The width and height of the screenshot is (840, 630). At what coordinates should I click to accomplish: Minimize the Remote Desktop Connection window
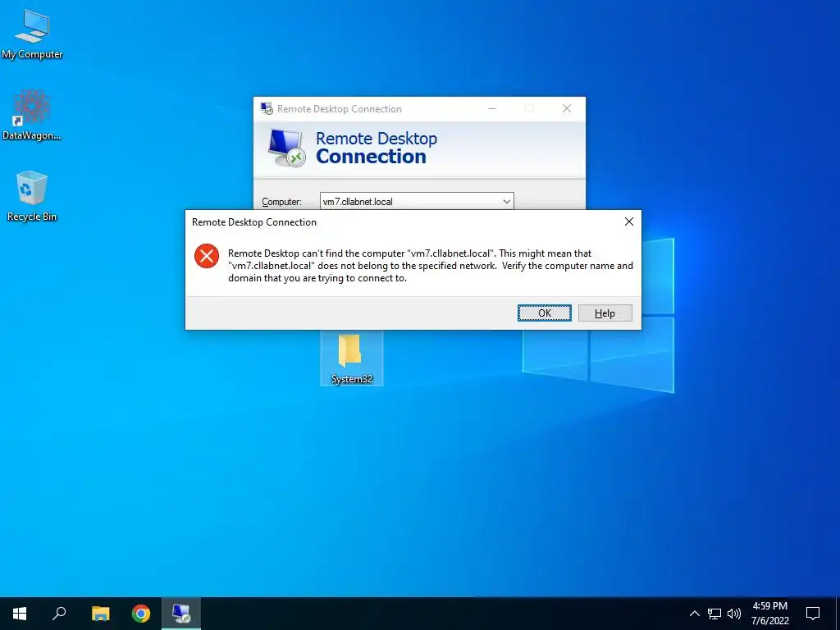(492, 109)
